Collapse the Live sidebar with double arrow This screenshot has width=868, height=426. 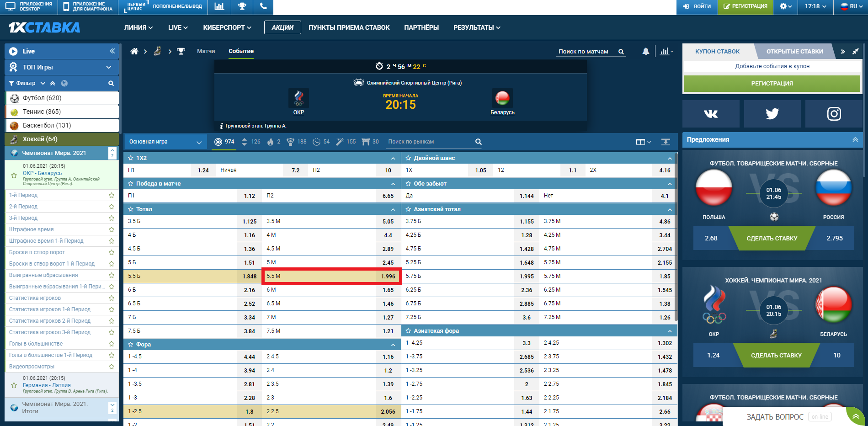(x=112, y=51)
